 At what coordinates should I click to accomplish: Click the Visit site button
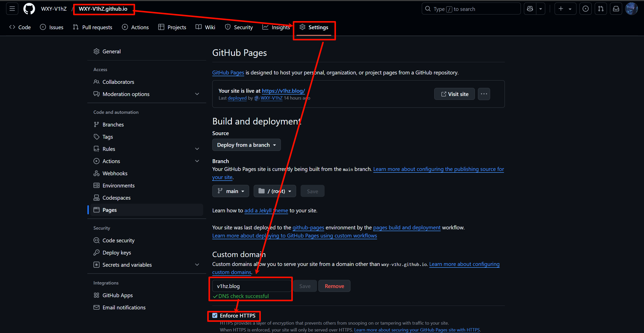click(x=454, y=94)
